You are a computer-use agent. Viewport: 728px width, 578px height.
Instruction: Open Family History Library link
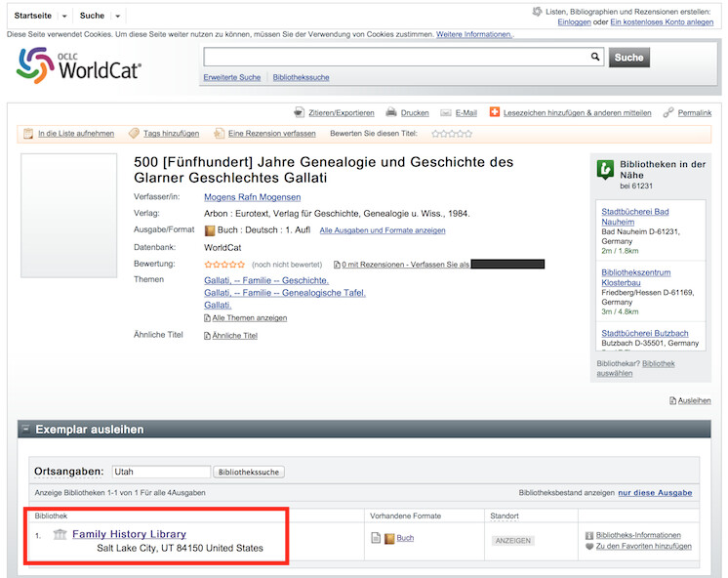pyautogui.click(x=129, y=534)
